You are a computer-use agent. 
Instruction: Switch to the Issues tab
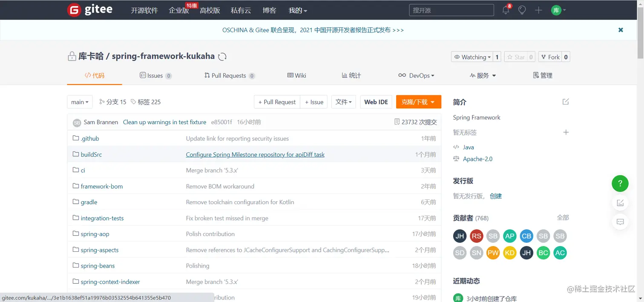(x=155, y=75)
